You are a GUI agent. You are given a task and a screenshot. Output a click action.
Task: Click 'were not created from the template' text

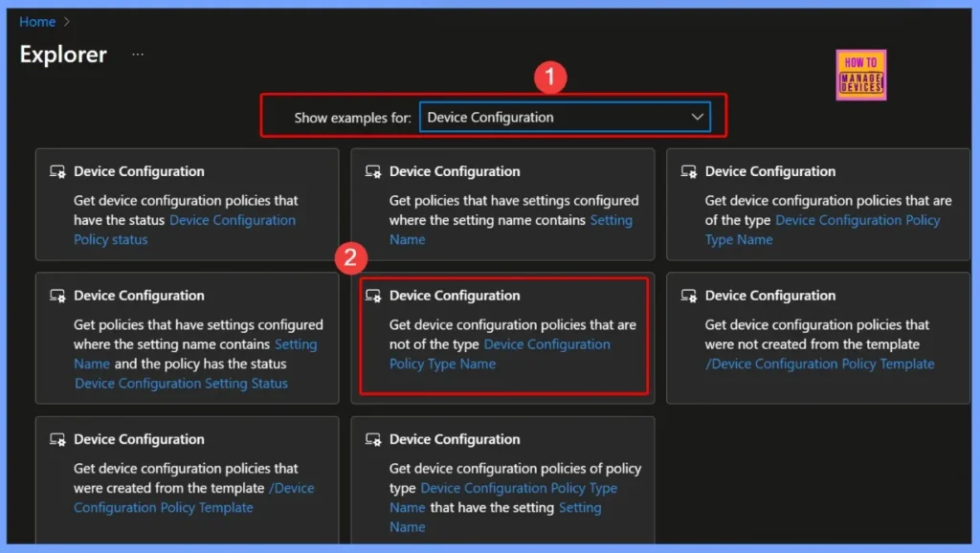click(x=812, y=344)
